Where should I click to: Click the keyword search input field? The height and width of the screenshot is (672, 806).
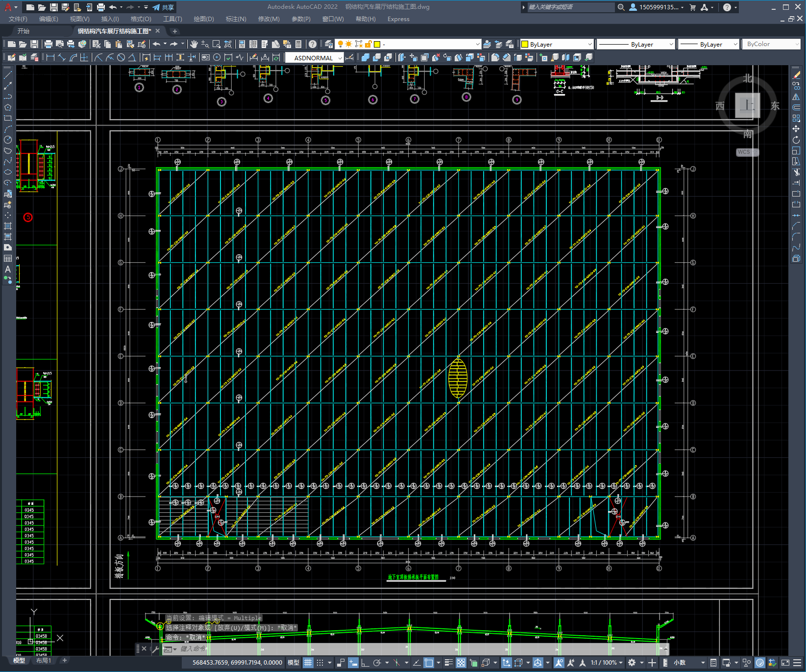pyautogui.click(x=571, y=7)
